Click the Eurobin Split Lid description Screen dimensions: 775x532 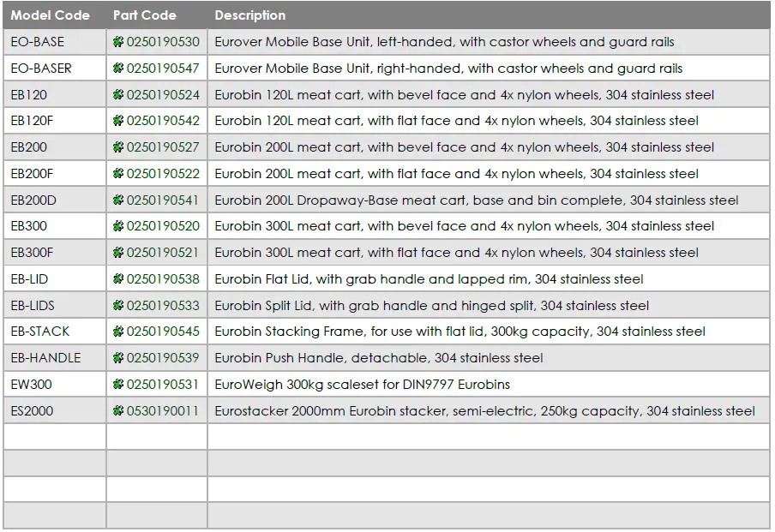point(431,306)
